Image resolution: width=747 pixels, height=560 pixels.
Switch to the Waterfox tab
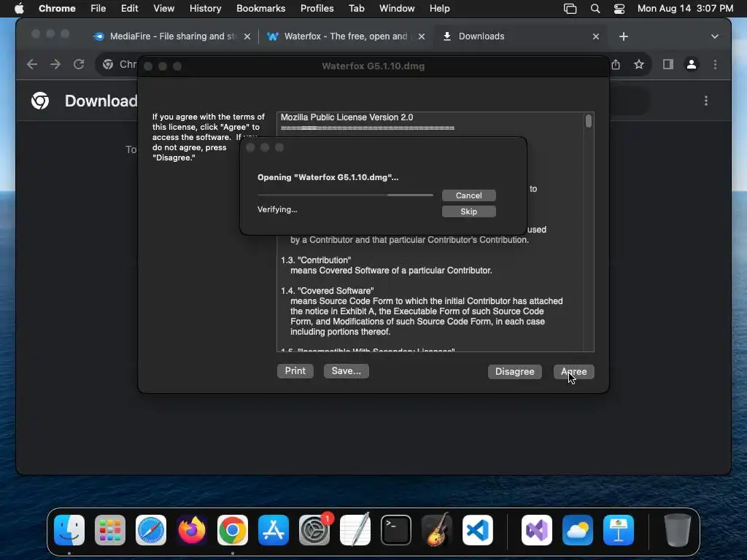345,36
